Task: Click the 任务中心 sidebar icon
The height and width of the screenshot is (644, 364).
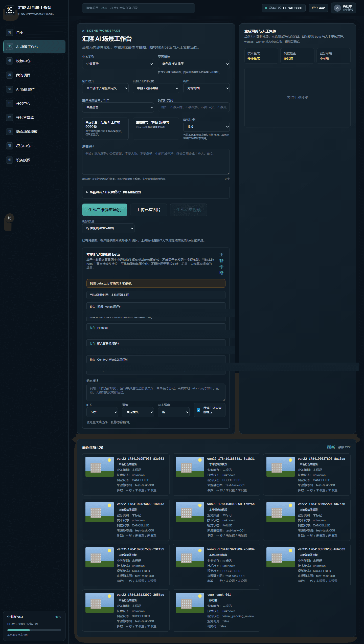Action: 10,103
